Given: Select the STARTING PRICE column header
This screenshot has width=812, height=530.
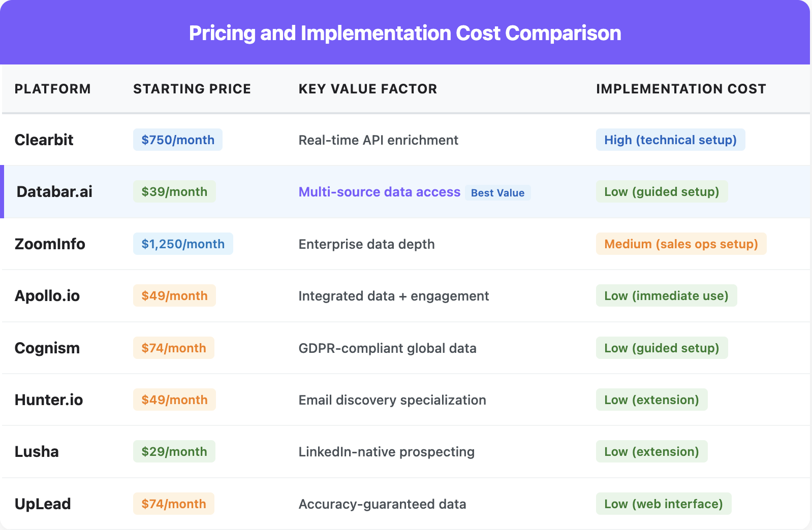Looking at the screenshot, I should 192,89.
